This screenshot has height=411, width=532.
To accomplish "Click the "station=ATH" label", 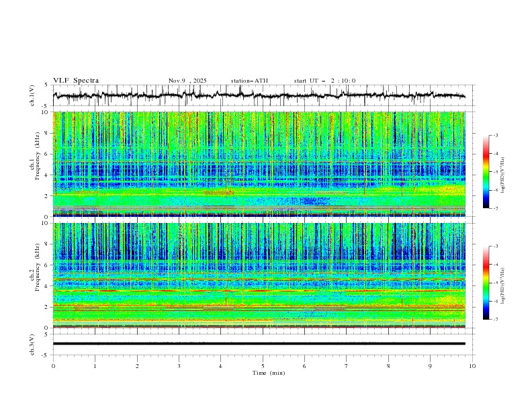I will [x=249, y=81].
